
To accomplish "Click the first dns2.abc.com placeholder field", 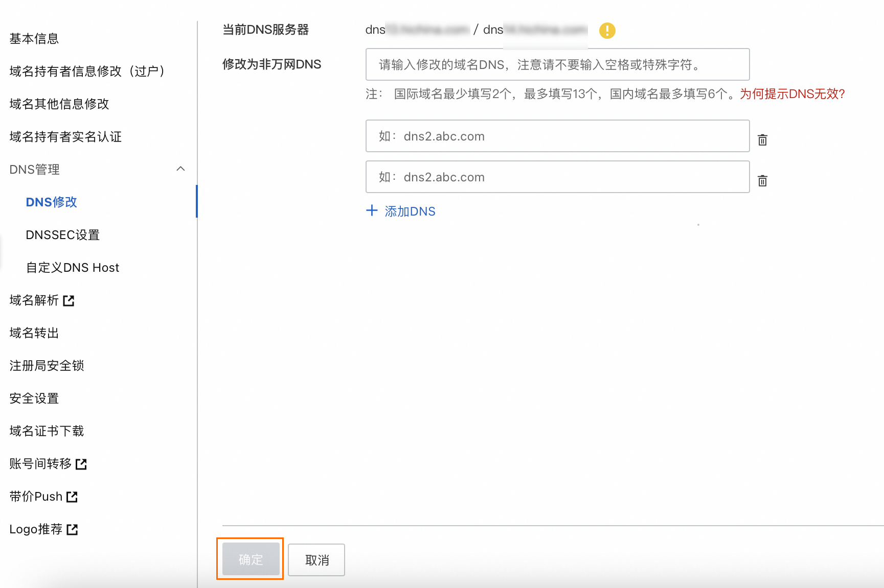I will tap(557, 136).
